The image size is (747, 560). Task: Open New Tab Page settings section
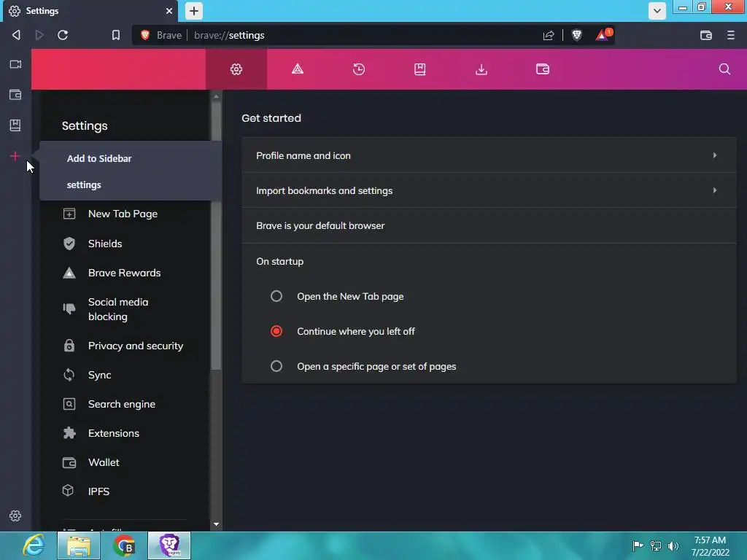(x=124, y=214)
